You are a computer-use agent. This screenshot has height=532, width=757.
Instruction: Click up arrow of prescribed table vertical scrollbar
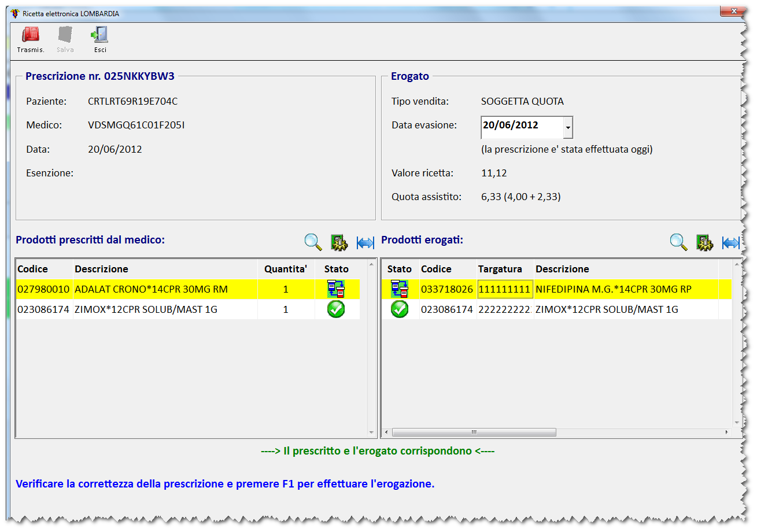click(371, 264)
